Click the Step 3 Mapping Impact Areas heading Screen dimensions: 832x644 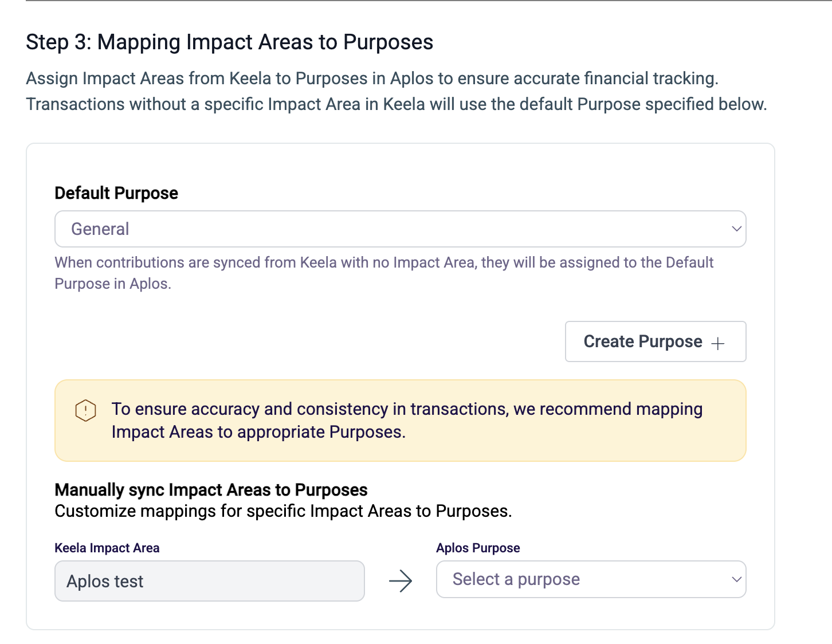pyautogui.click(x=230, y=42)
